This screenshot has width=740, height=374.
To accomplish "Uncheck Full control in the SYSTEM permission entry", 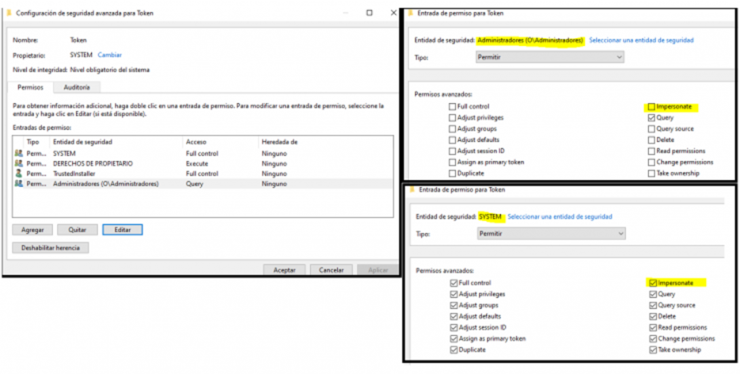I will (454, 283).
